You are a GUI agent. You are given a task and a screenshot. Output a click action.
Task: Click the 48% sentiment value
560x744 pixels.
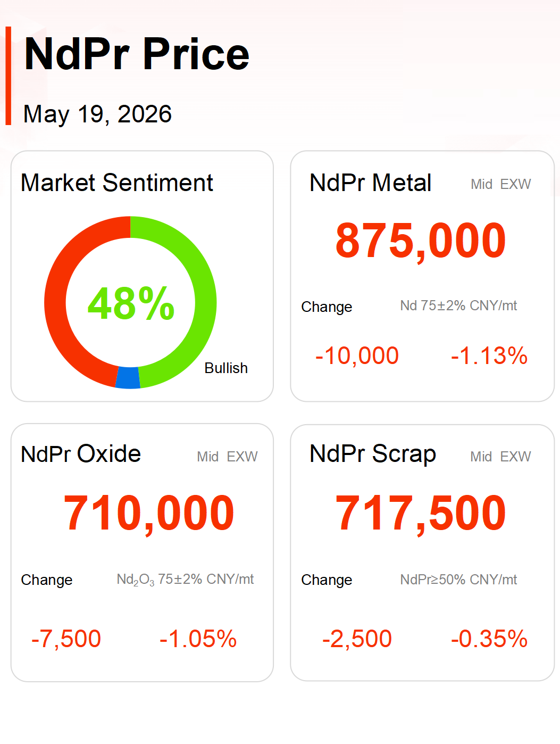pos(131,303)
